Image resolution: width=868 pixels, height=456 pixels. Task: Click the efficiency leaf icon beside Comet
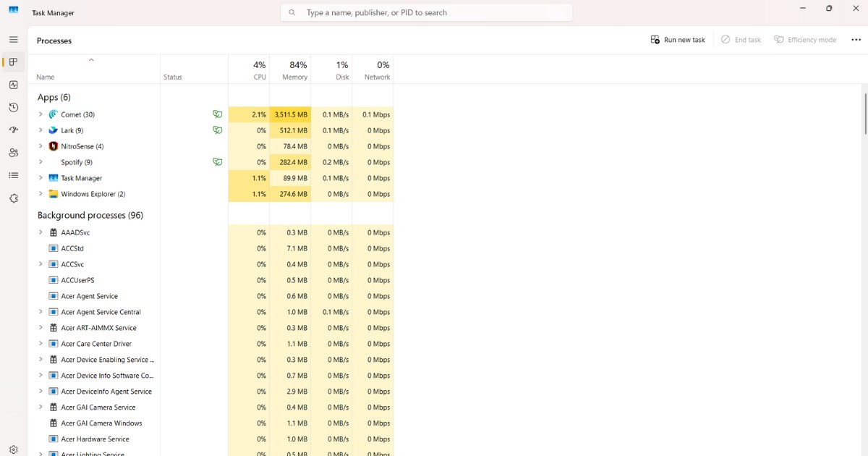click(x=218, y=114)
